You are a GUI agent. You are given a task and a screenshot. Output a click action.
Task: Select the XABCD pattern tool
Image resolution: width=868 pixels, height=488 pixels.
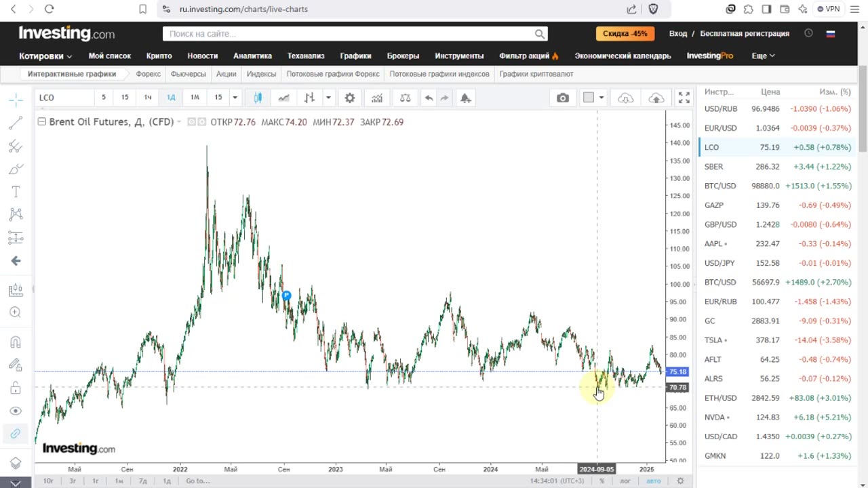[x=16, y=215]
